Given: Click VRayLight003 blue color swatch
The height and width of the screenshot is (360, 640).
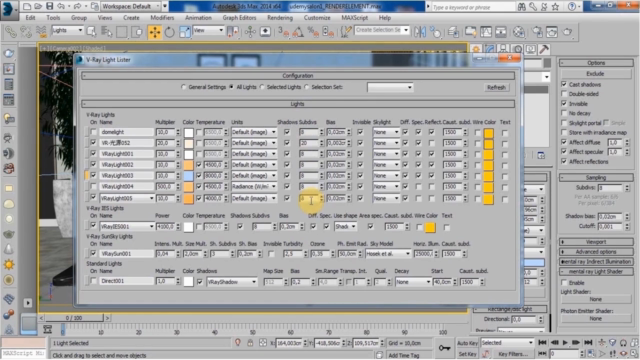Looking at the screenshot, I should 188,176.
